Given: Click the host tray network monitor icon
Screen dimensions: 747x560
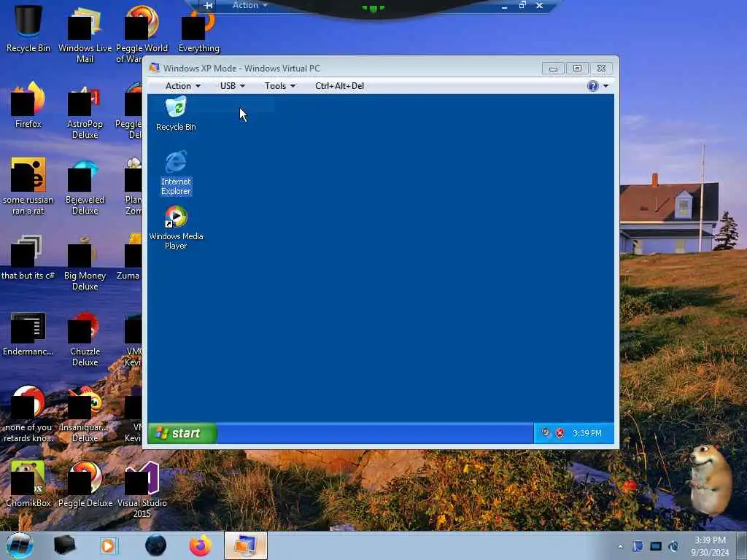Looking at the screenshot, I should tap(656, 546).
